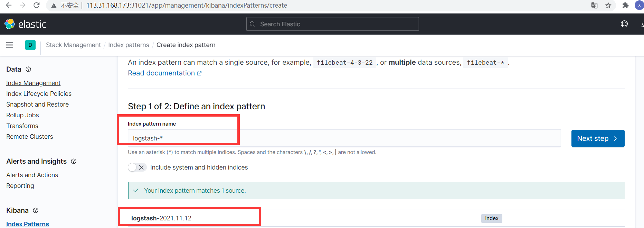Image resolution: width=644 pixels, height=228 pixels.
Task: Open Reporting in the sidebar
Action: 20,186
